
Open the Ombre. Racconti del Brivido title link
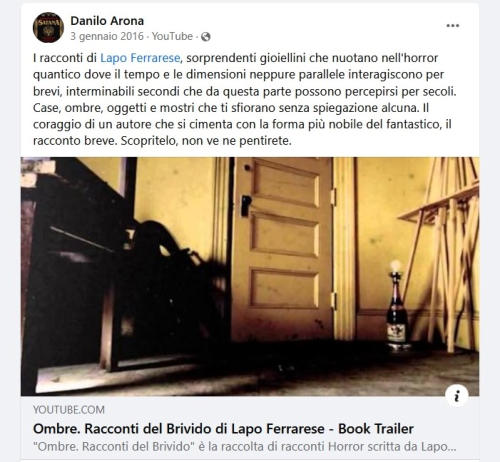223,429
